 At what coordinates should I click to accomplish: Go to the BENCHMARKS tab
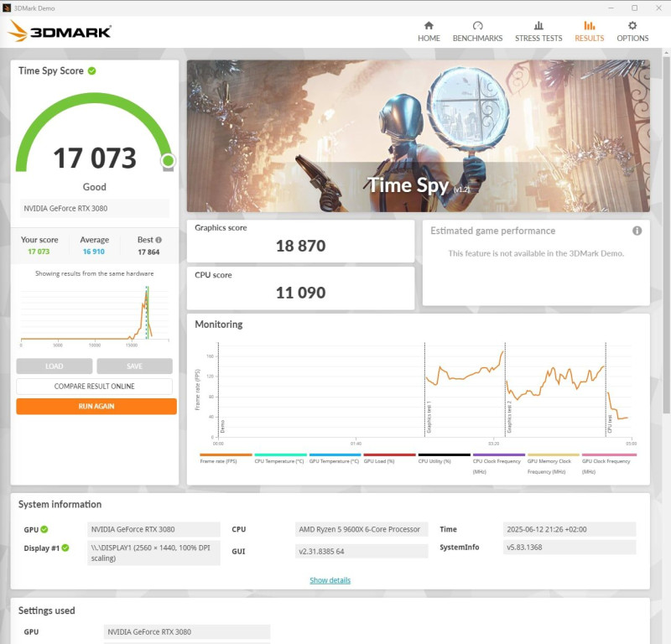pyautogui.click(x=477, y=32)
